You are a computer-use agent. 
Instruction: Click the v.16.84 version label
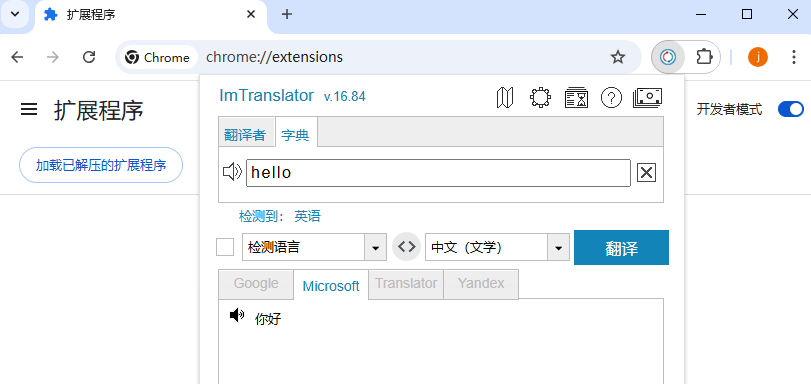click(x=344, y=97)
